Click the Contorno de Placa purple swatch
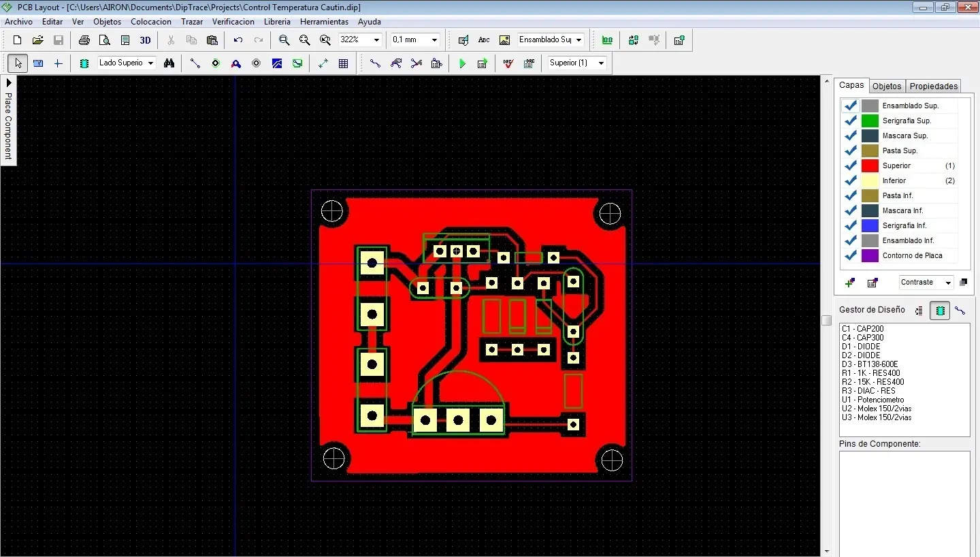The width and height of the screenshot is (980, 557). (870, 256)
